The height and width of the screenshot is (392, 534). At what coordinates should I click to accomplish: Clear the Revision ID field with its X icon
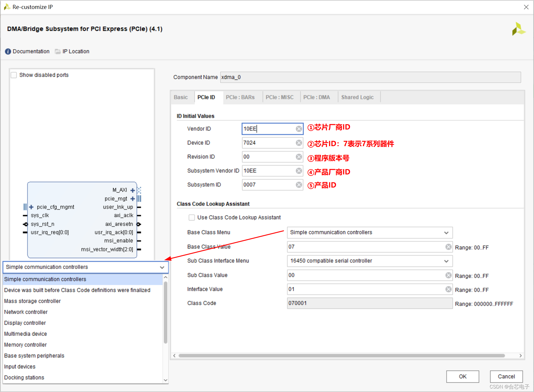coord(299,157)
